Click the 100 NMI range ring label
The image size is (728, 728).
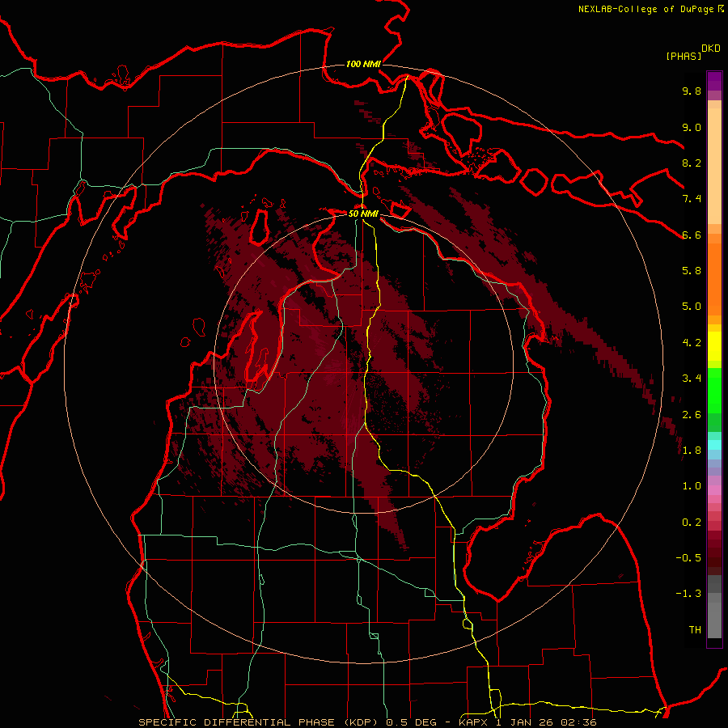[363, 64]
